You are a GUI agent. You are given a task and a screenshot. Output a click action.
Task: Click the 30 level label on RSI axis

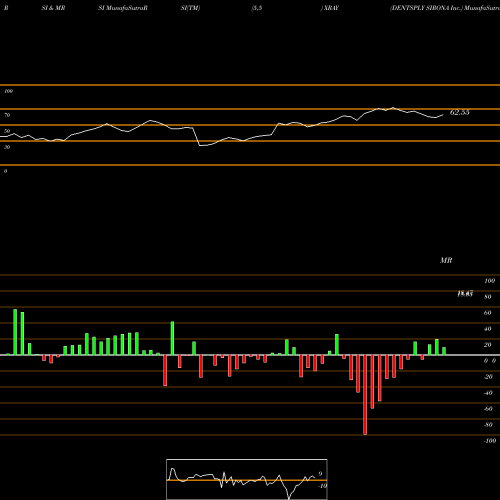(7, 147)
